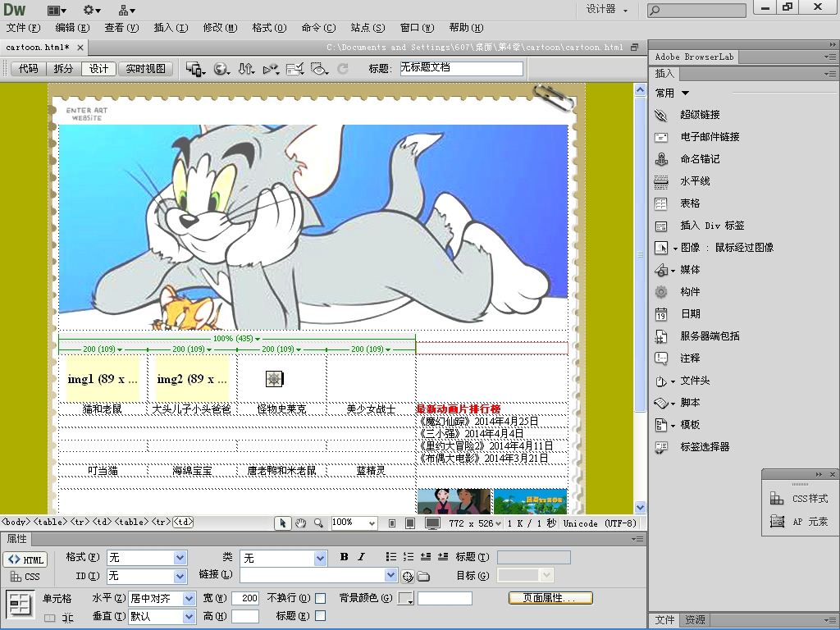Open the Site menu
This screenshot has height=630, width=840.
click(x=368, y=28)
